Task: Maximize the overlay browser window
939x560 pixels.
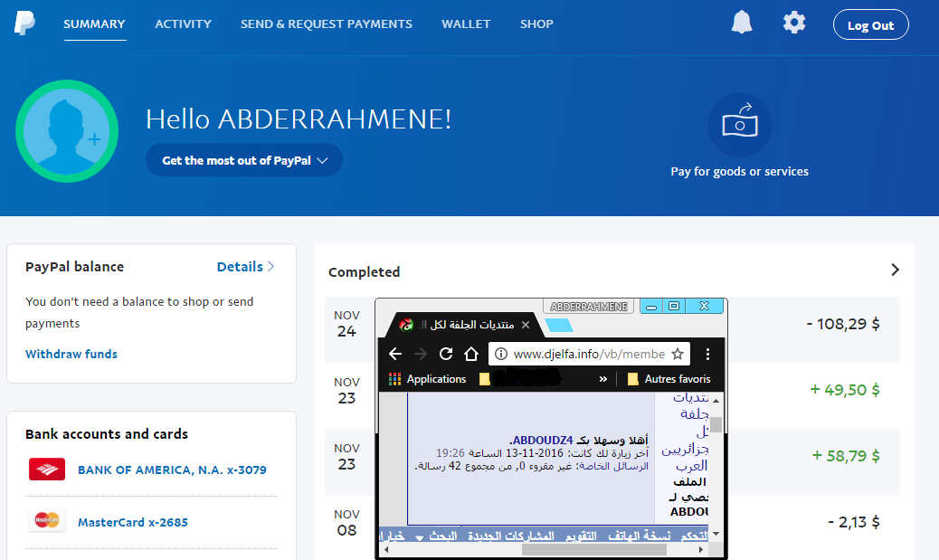Action: [x=674, y=306]
